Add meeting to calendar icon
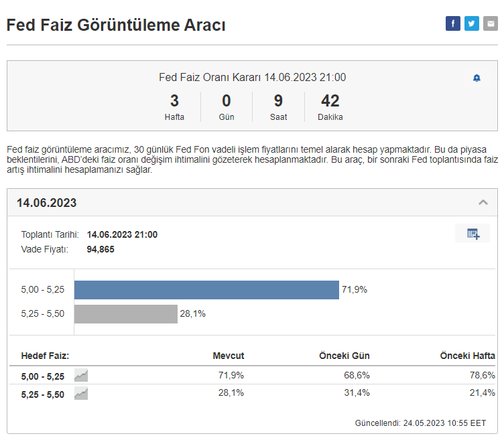This screenshot has height=440, width=504. [x=472, y=234]
